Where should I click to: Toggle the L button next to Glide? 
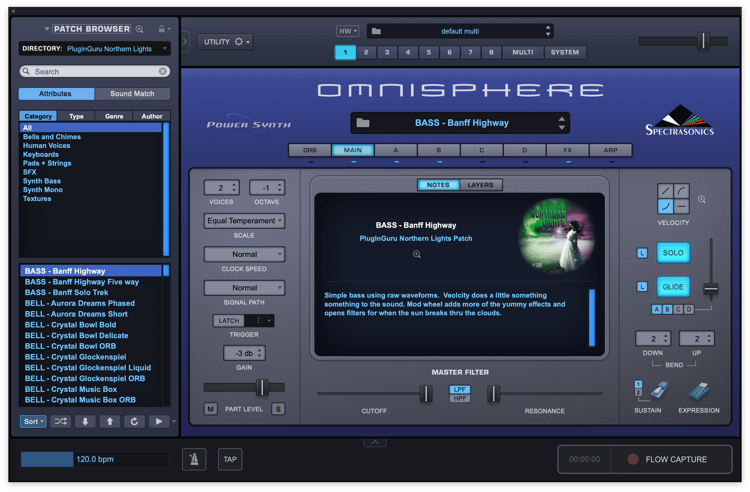coord(642,287)
